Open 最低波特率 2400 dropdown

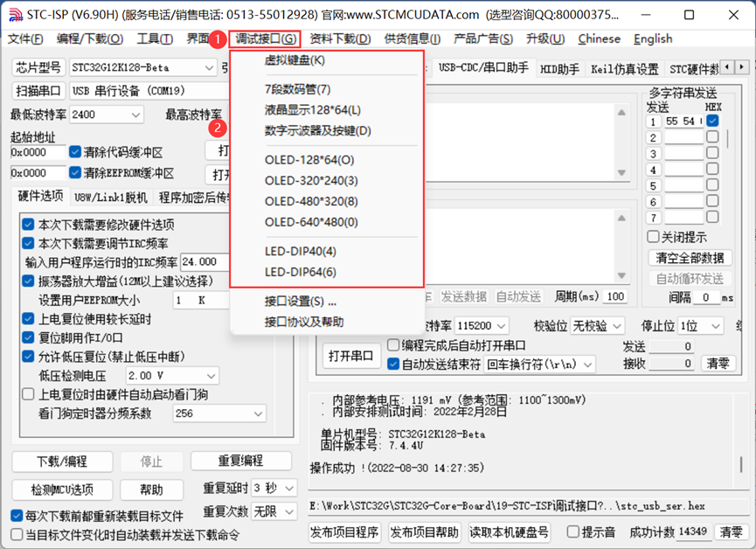pos(107,115)
